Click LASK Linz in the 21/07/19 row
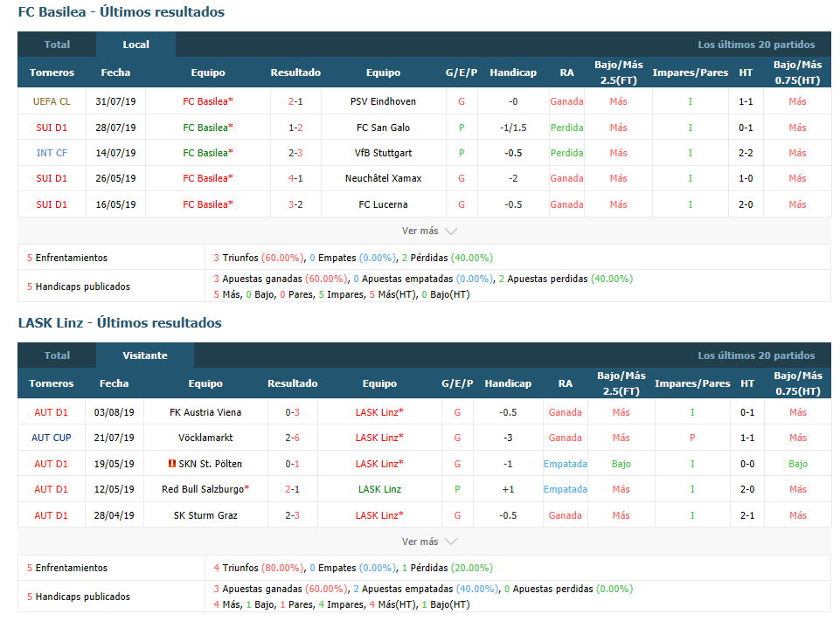 tap(379, 438)
